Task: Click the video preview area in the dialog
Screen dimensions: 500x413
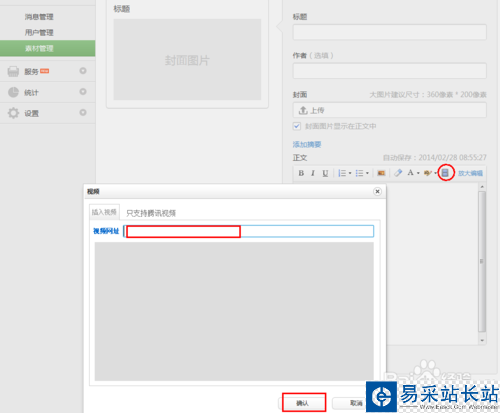Action: pos(234,311)
